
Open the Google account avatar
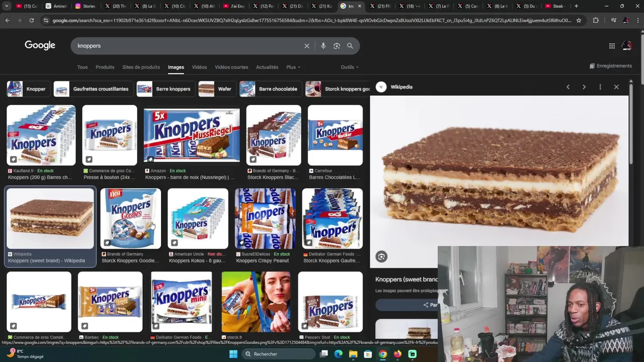coord(627,46)
